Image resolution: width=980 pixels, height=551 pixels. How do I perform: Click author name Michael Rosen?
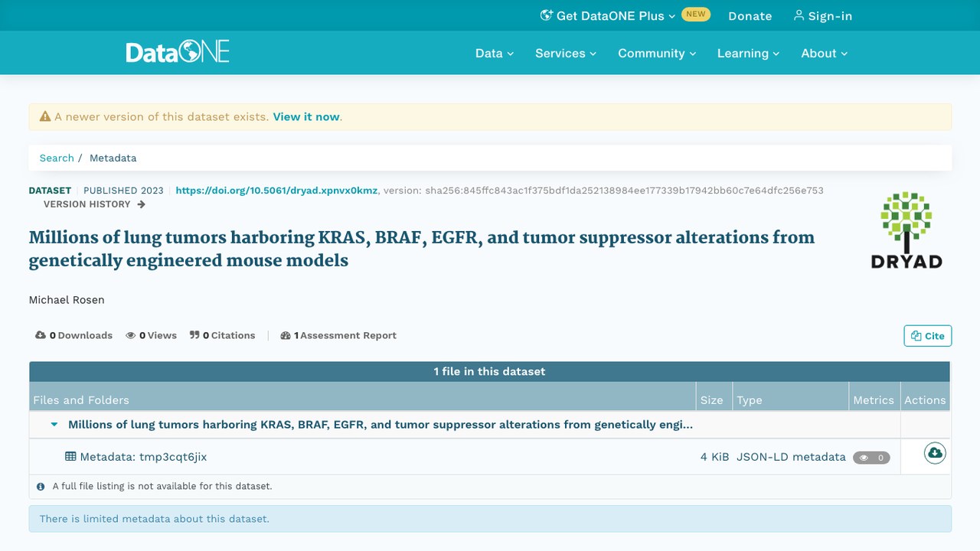click(67, 300)
